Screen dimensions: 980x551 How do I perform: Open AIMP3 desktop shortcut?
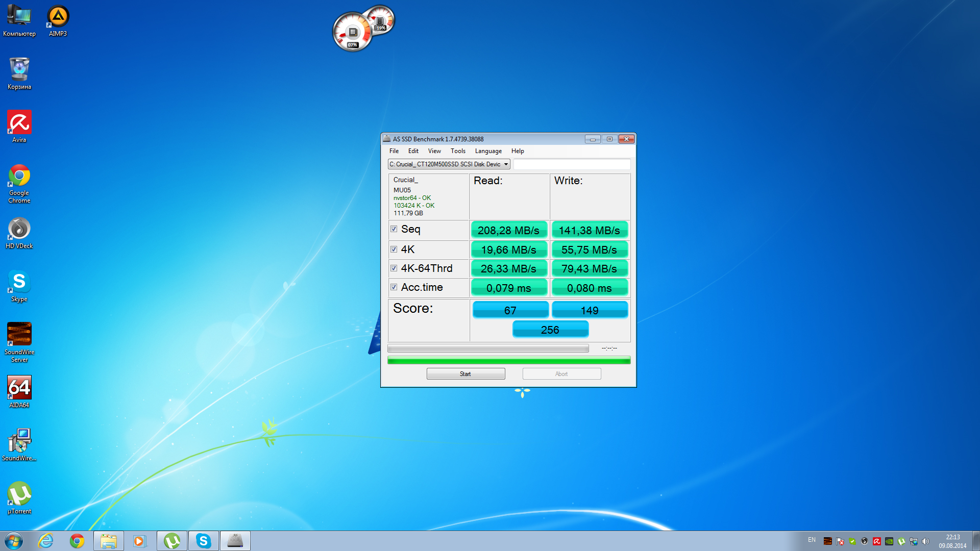click(58, 20)
